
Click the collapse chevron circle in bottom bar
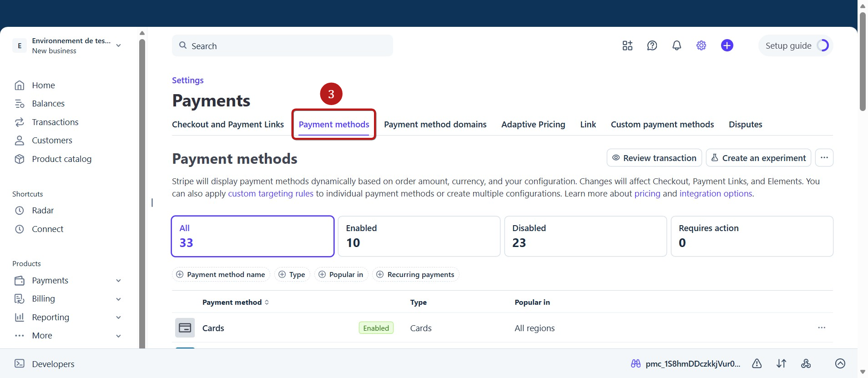click(840, 363)
